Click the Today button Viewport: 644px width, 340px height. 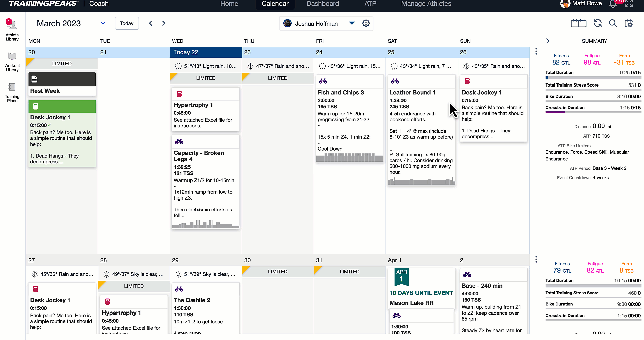127,23
